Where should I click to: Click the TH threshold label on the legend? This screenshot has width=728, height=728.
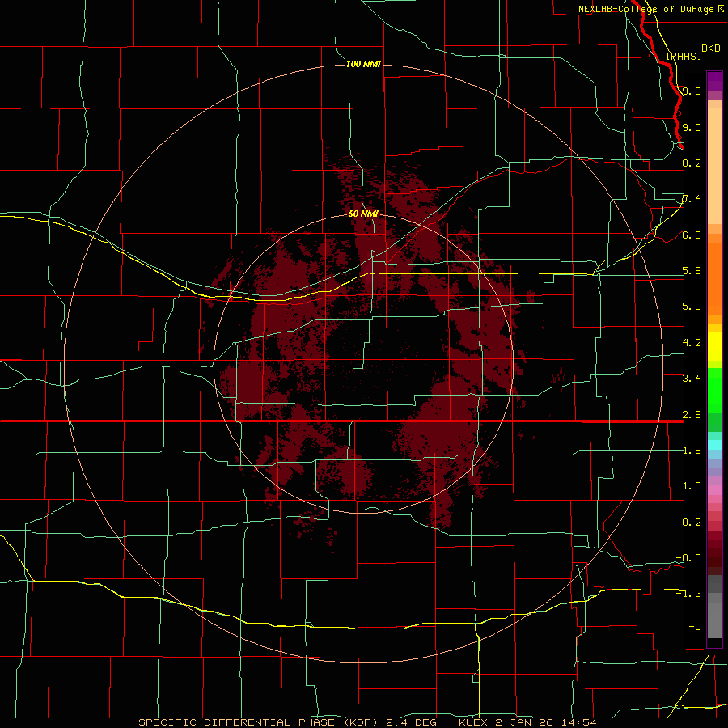695,630
